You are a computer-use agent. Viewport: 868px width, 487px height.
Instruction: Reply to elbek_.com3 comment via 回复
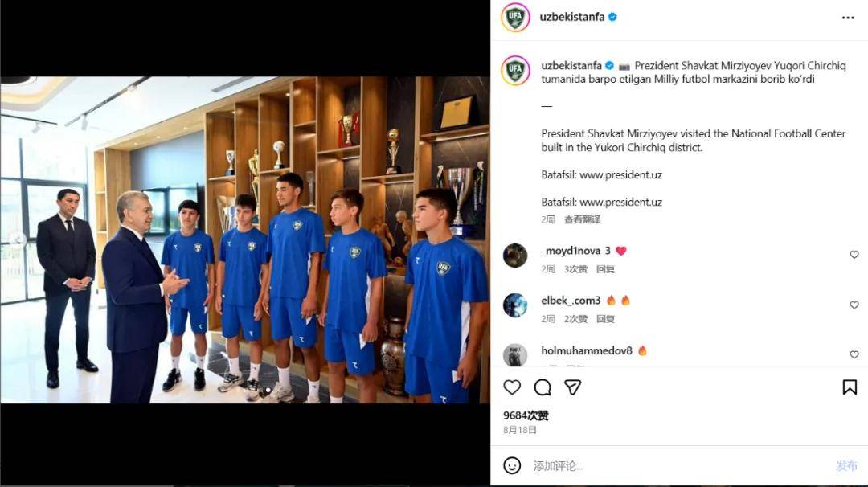tap(605, 319)
